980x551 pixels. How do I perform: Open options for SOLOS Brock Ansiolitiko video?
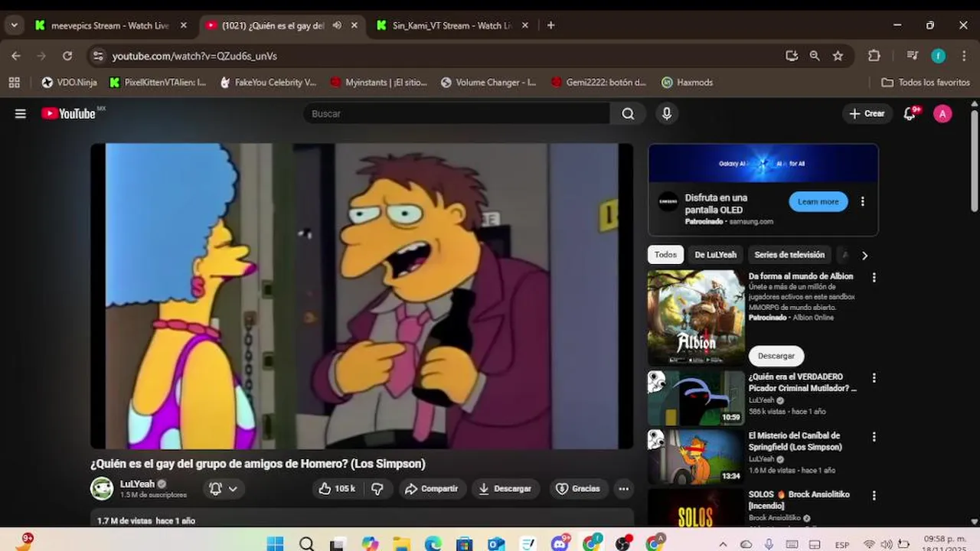(874, 496)
